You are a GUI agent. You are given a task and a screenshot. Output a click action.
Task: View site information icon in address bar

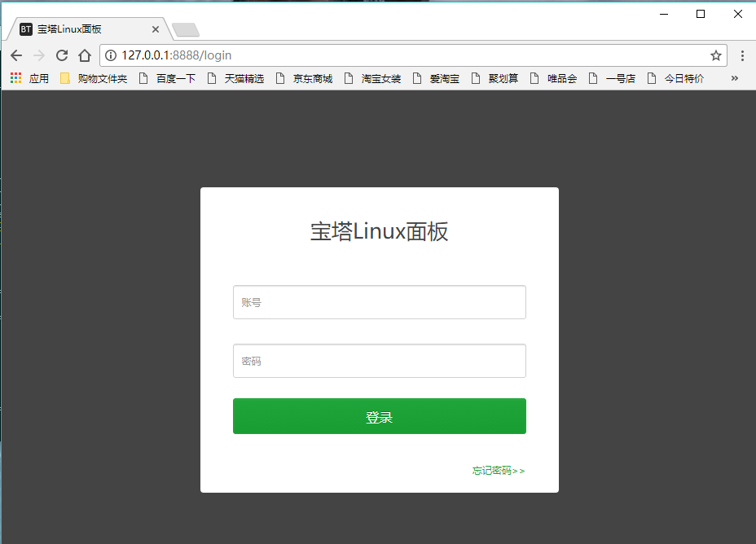pyautogui.click(x=111, y=55)
